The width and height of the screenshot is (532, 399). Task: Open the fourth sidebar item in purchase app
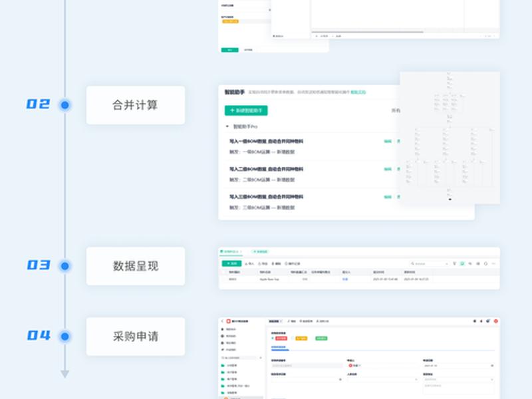click(x=229, y=350)
